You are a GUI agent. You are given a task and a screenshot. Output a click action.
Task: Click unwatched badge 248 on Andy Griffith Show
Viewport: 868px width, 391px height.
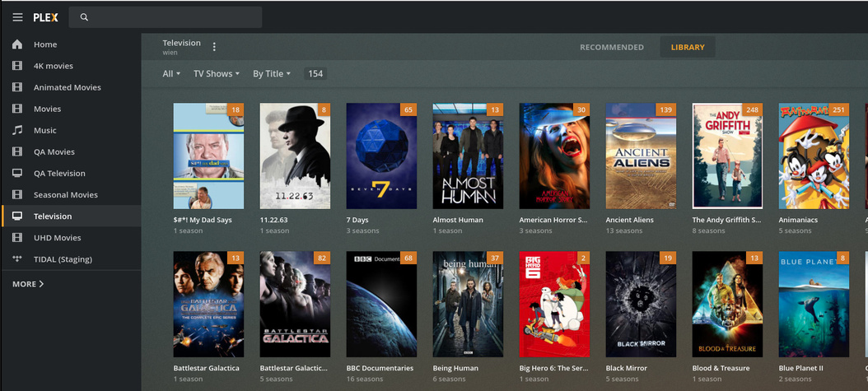click(752, 110)
